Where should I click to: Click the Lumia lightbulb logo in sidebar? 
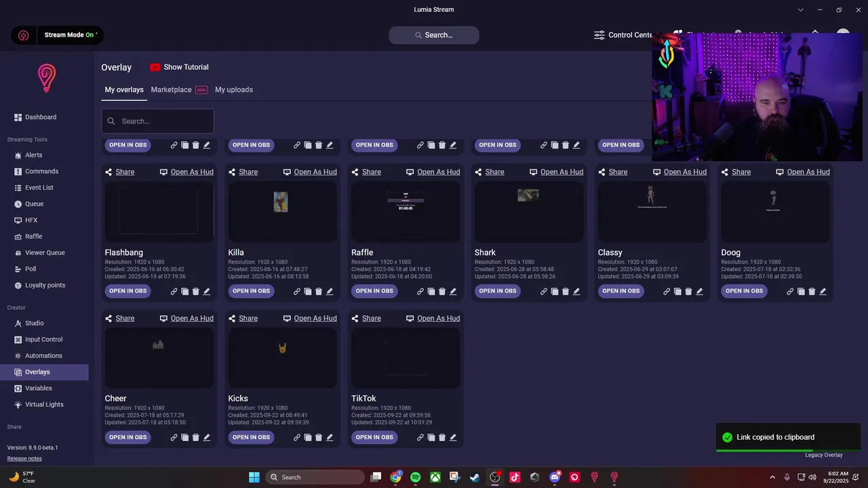pyautogui.click(x=46, y=78)
